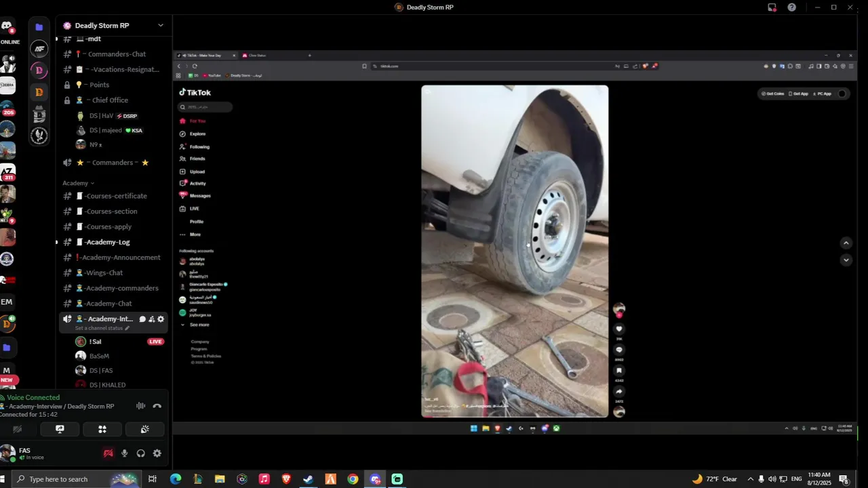
Task: Share your screen button
Action: click(x=60, y=429)
